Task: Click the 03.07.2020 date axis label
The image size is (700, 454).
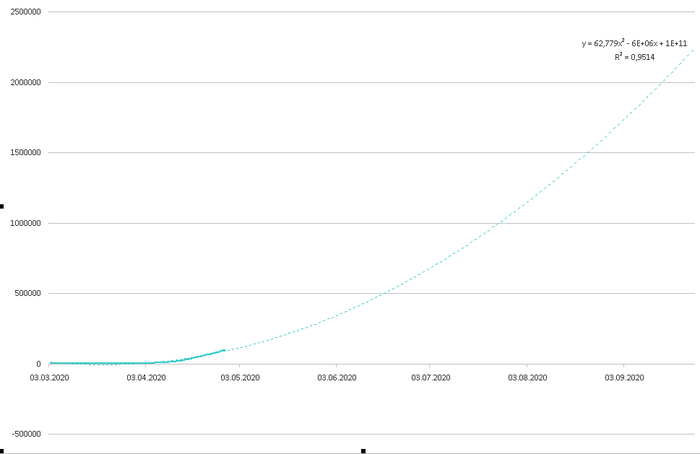Action: [x=431, y=378]
